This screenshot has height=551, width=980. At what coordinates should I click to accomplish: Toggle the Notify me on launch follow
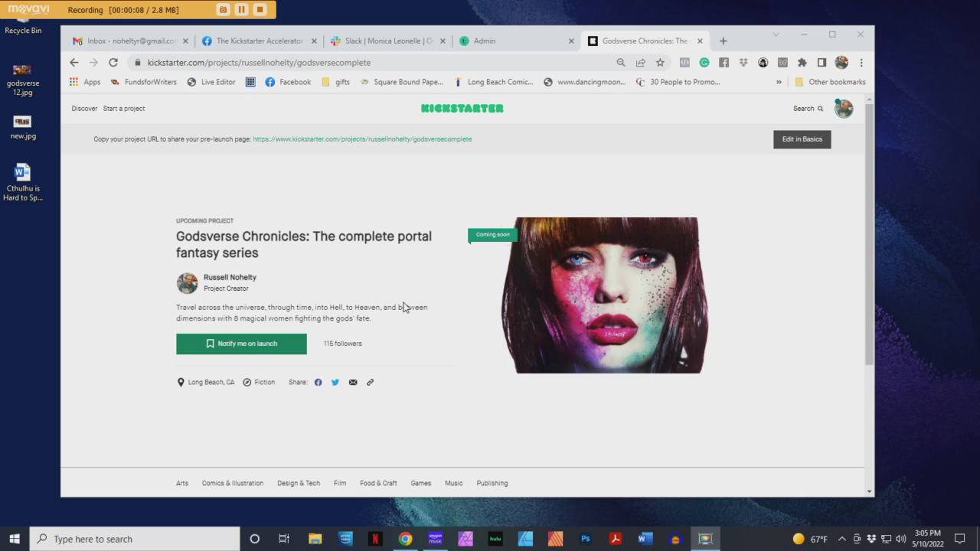pyautogui.click(x=240, y=344)
